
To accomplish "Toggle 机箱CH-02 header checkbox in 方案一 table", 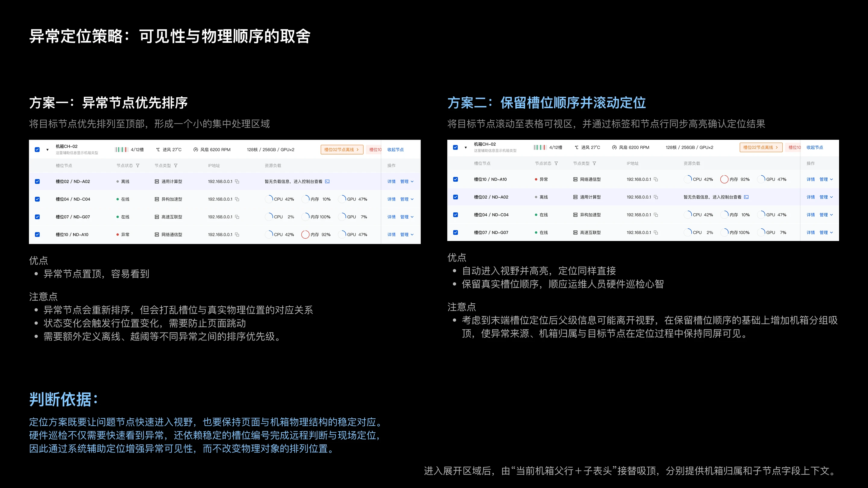I will pyautogui.click(x=37, y=149).
